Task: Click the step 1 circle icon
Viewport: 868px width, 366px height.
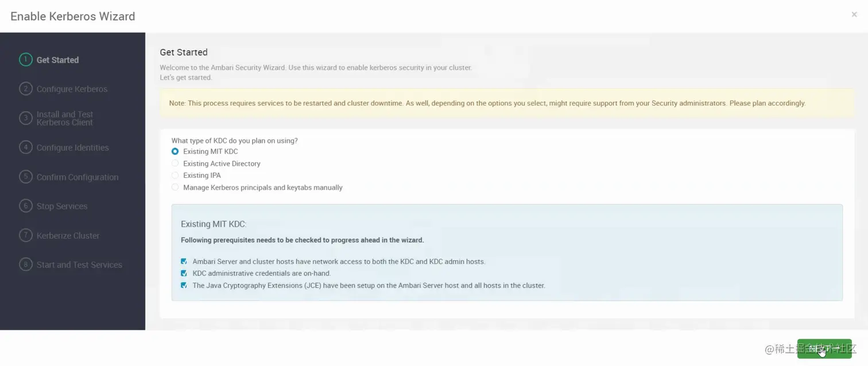Action: point(25,60)
